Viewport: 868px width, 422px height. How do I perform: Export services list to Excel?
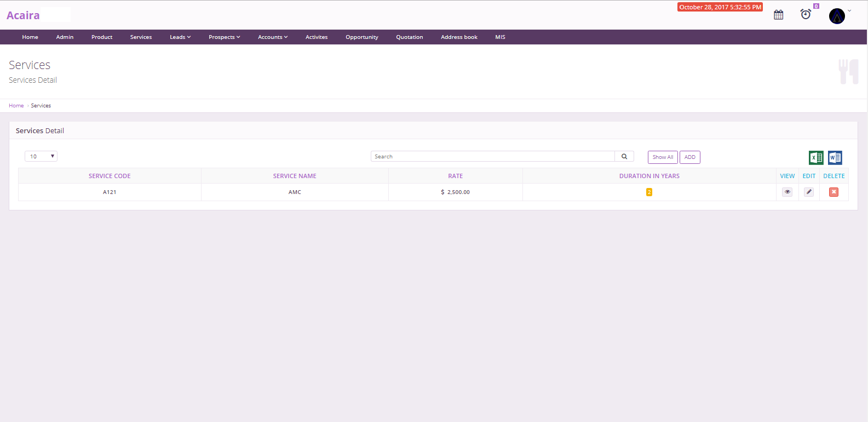coord(816,158)
